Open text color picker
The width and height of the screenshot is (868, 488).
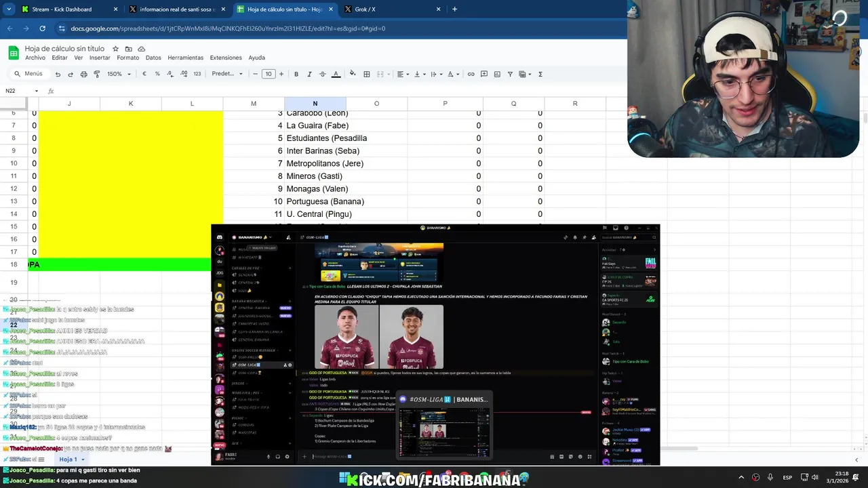click(x=336, y=74)
